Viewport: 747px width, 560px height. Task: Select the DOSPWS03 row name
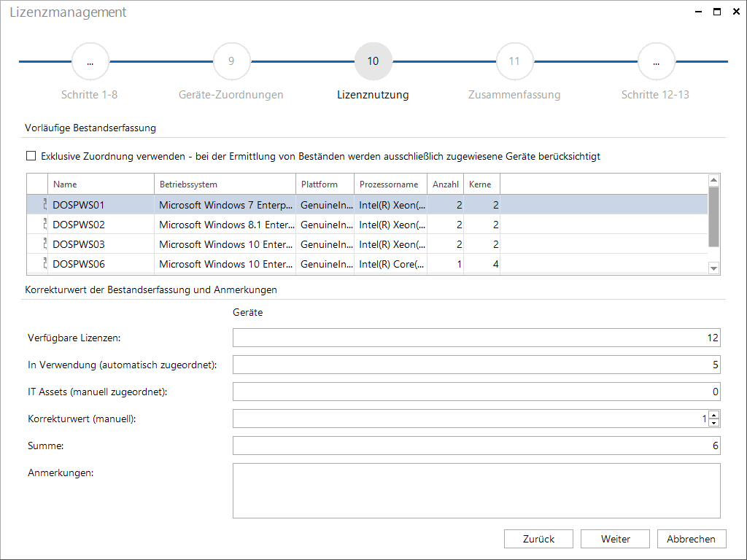pos(79,245)
